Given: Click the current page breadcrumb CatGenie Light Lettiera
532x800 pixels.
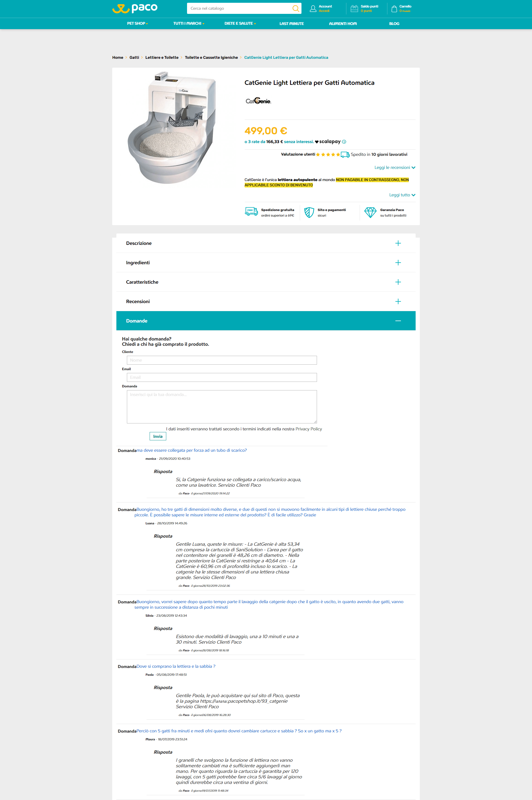Looking at the screenshot, I should tap(286, 57).
